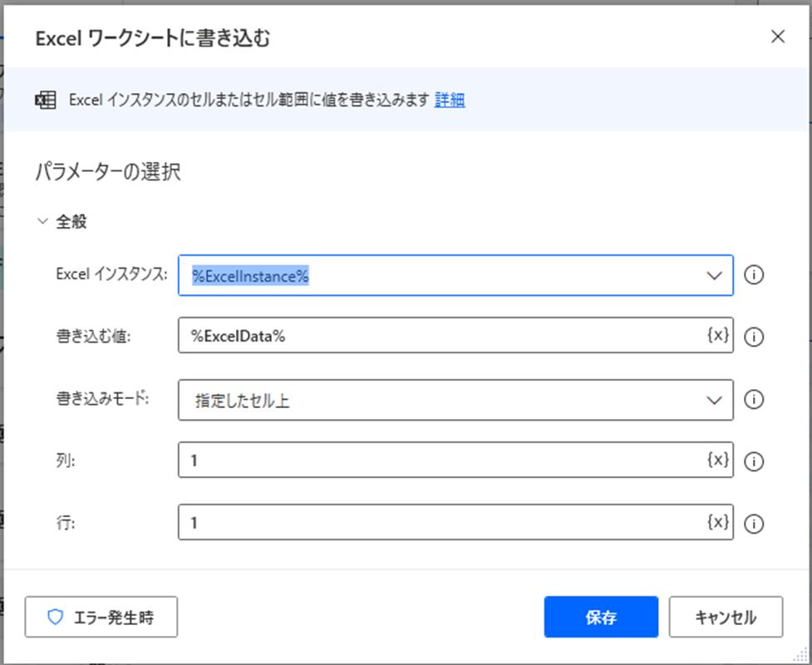
Task: Click info icon for Excel インスタンス field
Action: tap(754, 275)
